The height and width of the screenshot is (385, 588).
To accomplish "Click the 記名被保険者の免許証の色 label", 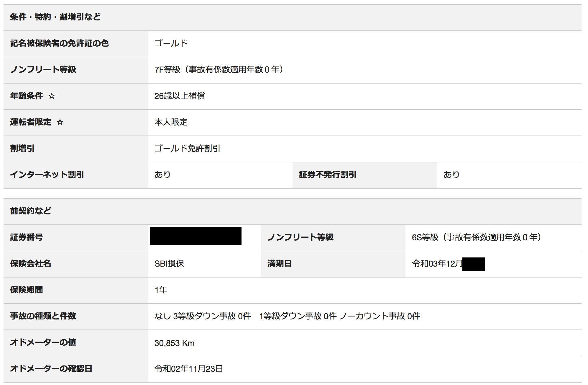I will tap(60, 43).
